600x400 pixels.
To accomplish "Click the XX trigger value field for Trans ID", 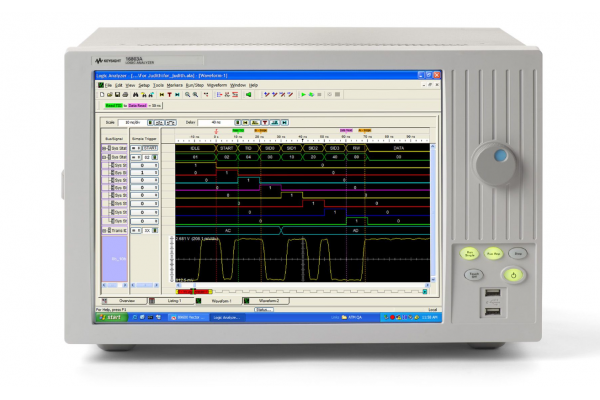I will (x=147, y=230).
